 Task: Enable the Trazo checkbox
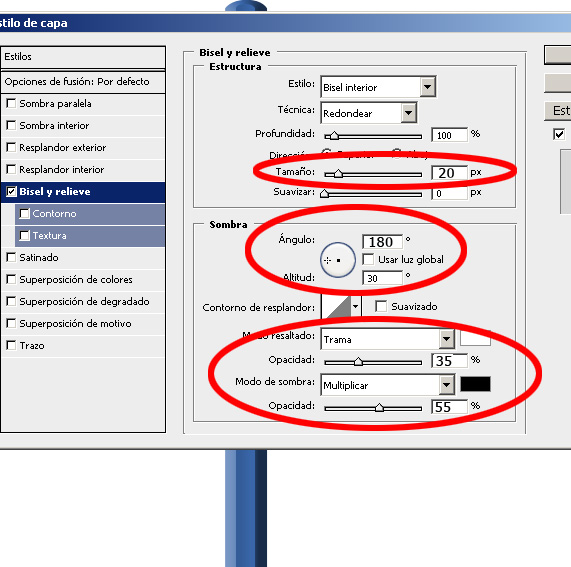point(11,345)
